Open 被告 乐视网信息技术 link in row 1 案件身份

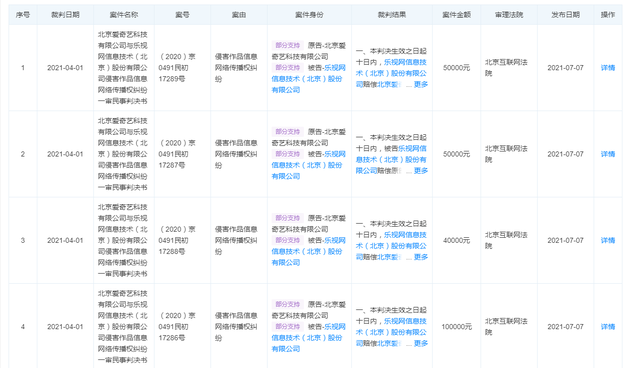point(308,79)
